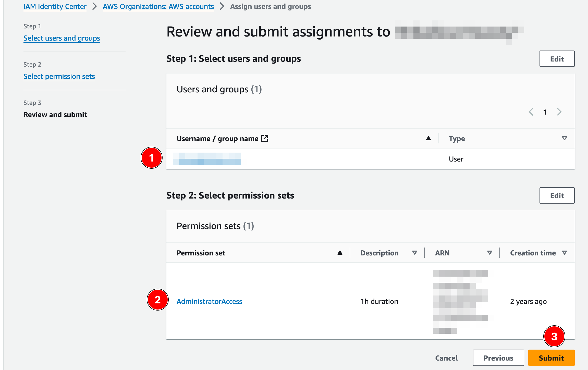Click the Previous button
The image size is (588, 370).
(x=498, y=358)
